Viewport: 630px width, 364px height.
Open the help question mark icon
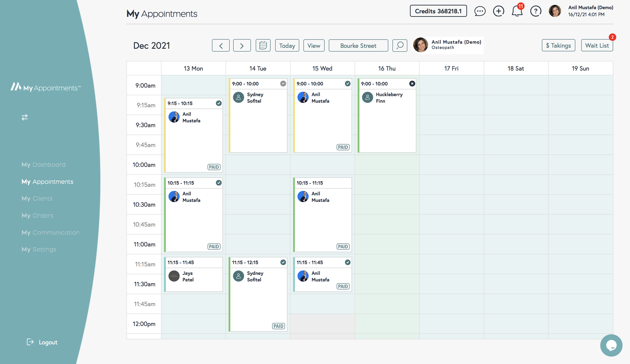535,11
